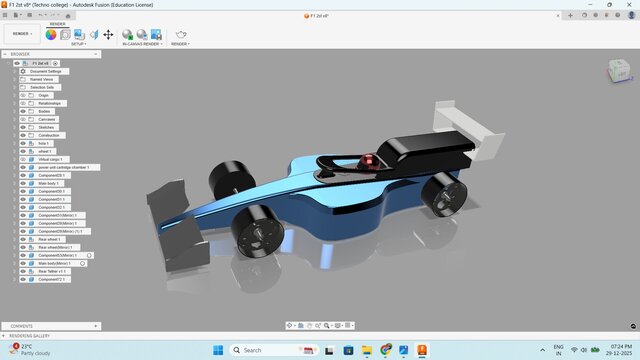Go to Home tab icon
The height and width of the screenshot is (360, 640).
pos(68,16)
